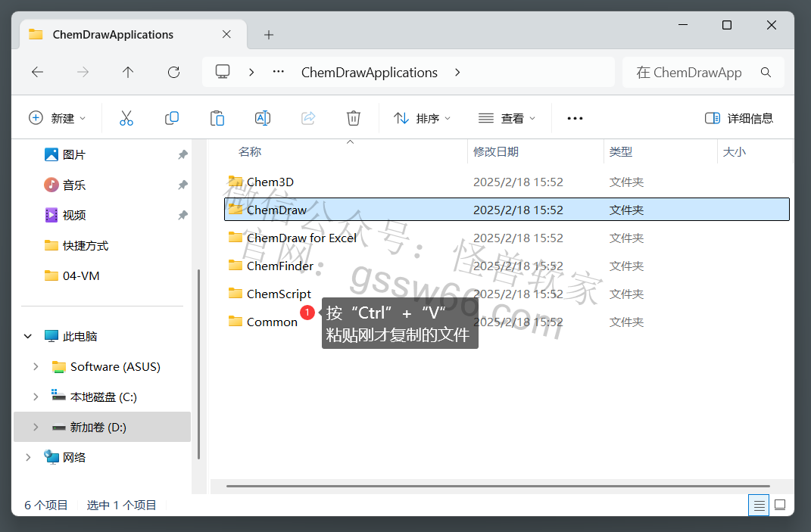The image size is (811, 532).
Task: Click the 选中 1 个项目 status text
Action: point(122,505)
